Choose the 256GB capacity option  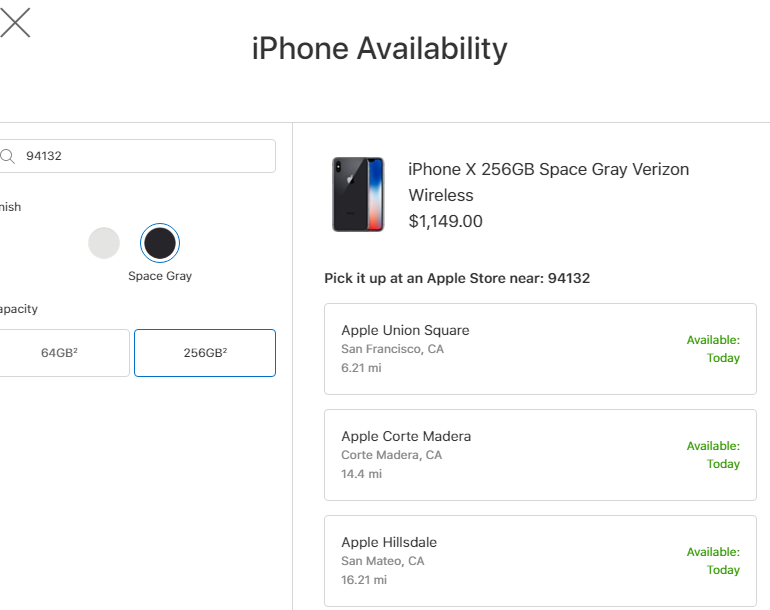tap(205, 353)
